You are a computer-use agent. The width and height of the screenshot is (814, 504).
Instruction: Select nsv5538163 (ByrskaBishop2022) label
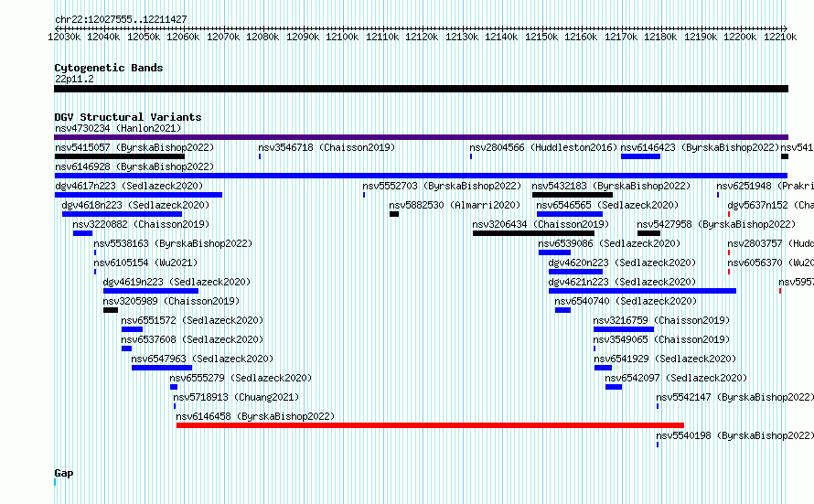tap(173, 243)
